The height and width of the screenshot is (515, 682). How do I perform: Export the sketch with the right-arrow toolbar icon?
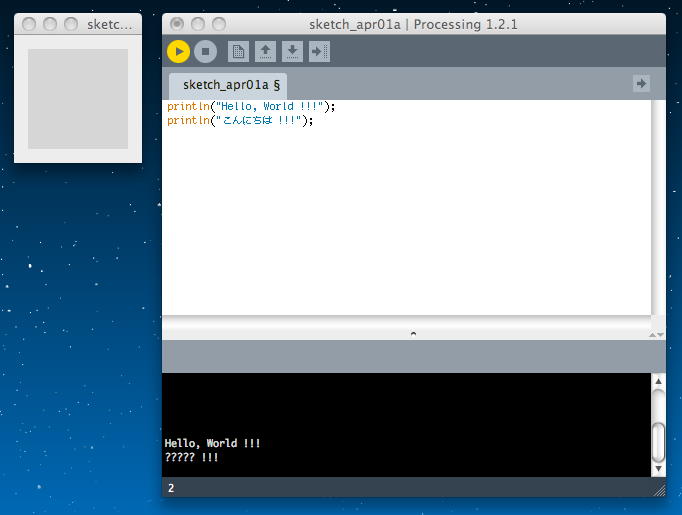pos(319,51)
